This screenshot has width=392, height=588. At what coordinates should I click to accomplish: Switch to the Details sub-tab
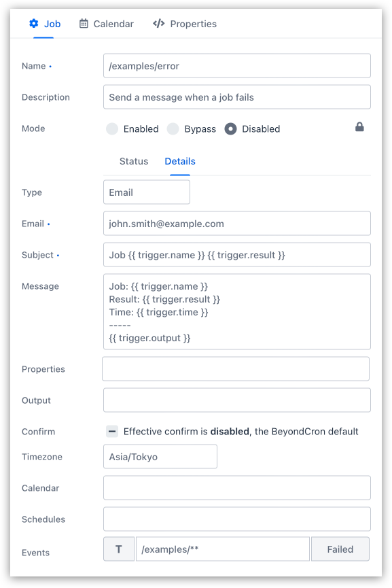[x=180, y=161]
